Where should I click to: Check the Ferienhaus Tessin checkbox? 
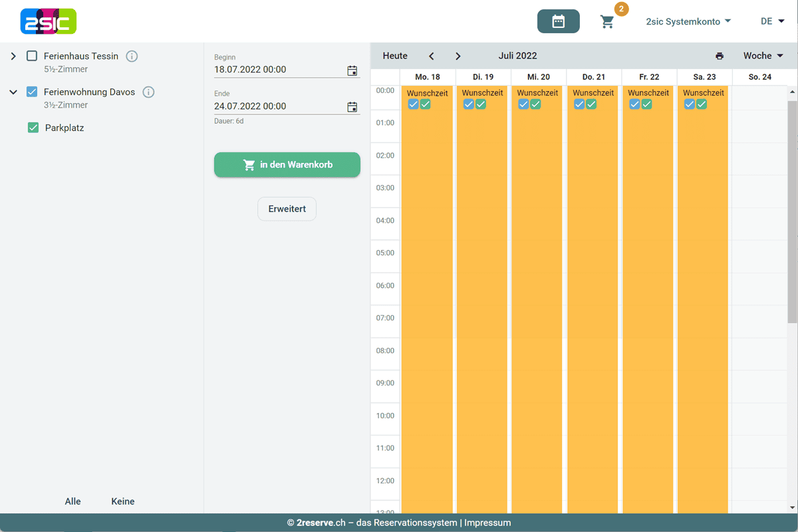[32, 57]
